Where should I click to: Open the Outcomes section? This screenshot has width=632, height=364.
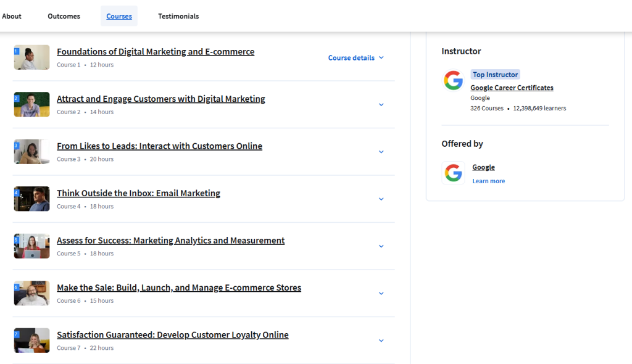(x=64, y=16)
